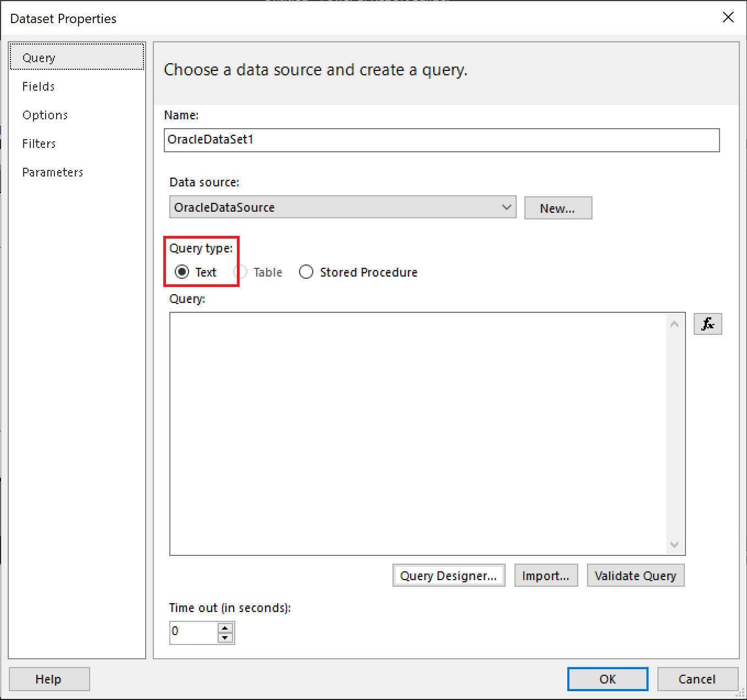
Task: Decrease the time out value
Action: 225,638
